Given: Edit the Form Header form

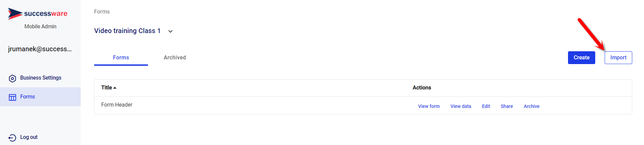Looking at the screenshot, I should 486,106.
